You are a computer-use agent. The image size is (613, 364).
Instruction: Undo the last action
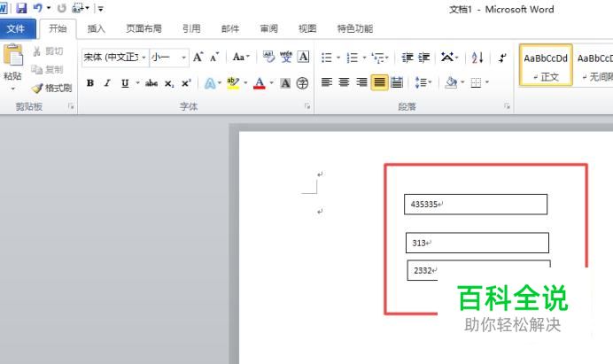click(37, 8)
